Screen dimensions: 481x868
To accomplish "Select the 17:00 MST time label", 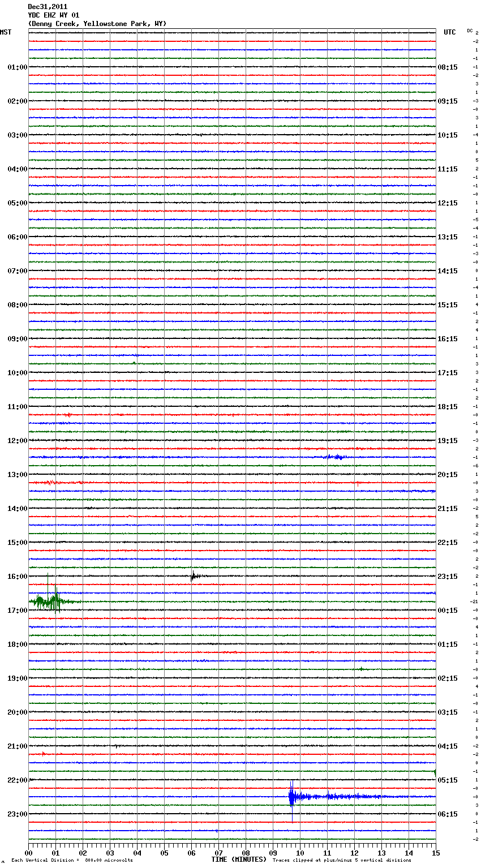I will 18,611.
